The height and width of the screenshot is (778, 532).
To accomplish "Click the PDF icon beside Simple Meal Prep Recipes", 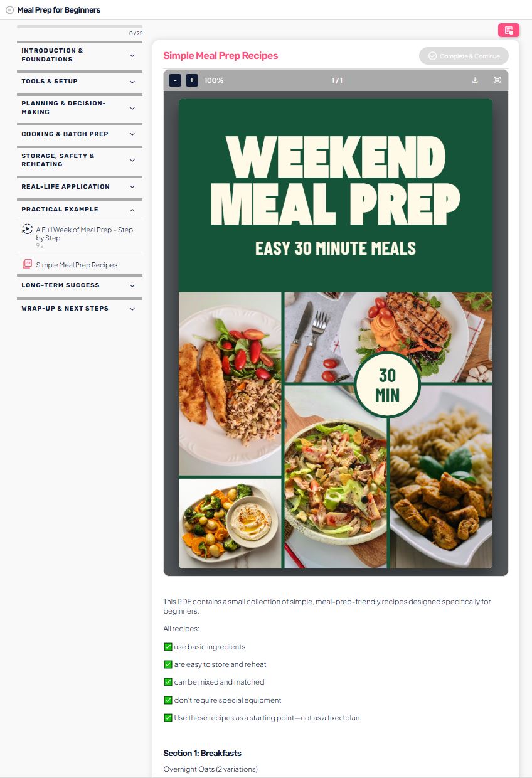I will 27,264.
